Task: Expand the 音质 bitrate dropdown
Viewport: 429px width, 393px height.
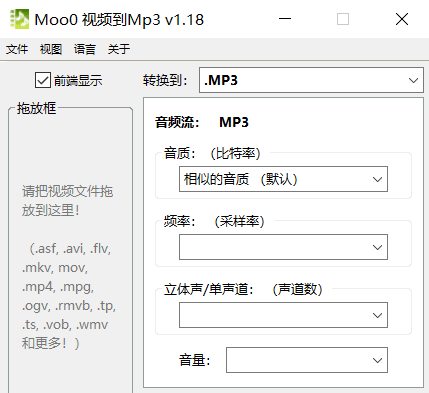Action: pyautogui.click(x=283, y=179)
